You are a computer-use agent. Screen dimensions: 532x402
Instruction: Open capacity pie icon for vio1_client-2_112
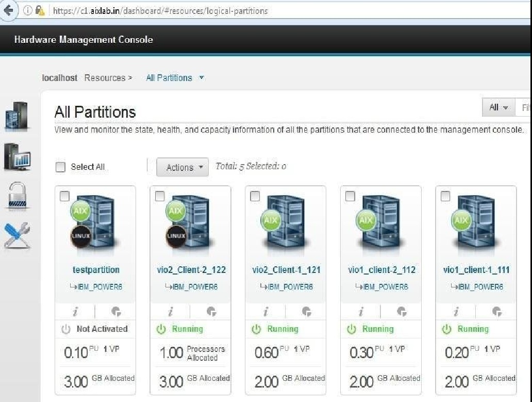(402, 311)
